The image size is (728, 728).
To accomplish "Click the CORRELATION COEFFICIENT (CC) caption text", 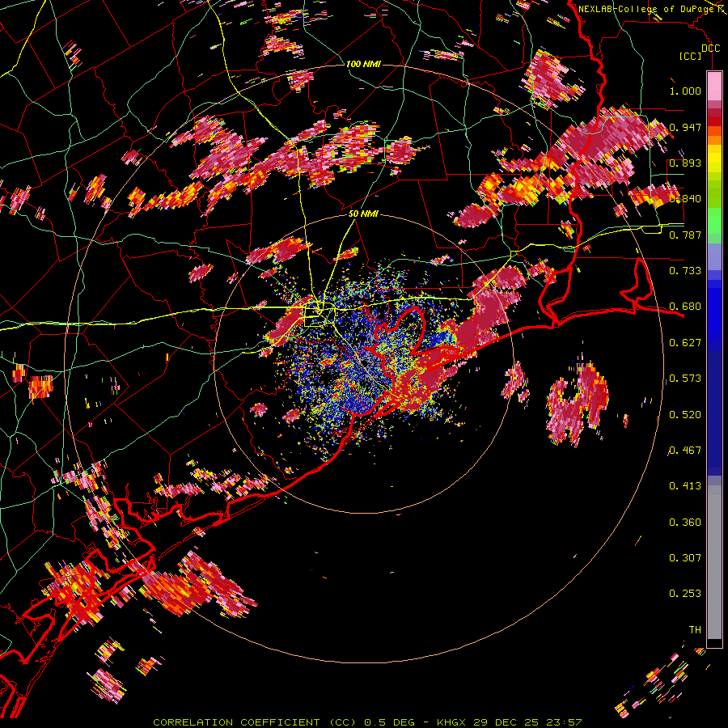I will pos(255,722).
